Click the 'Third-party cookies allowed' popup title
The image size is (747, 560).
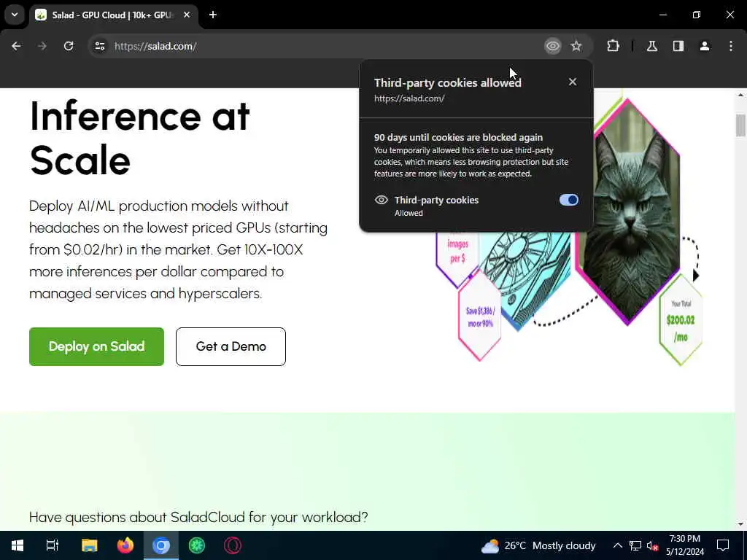click(448, 83)
